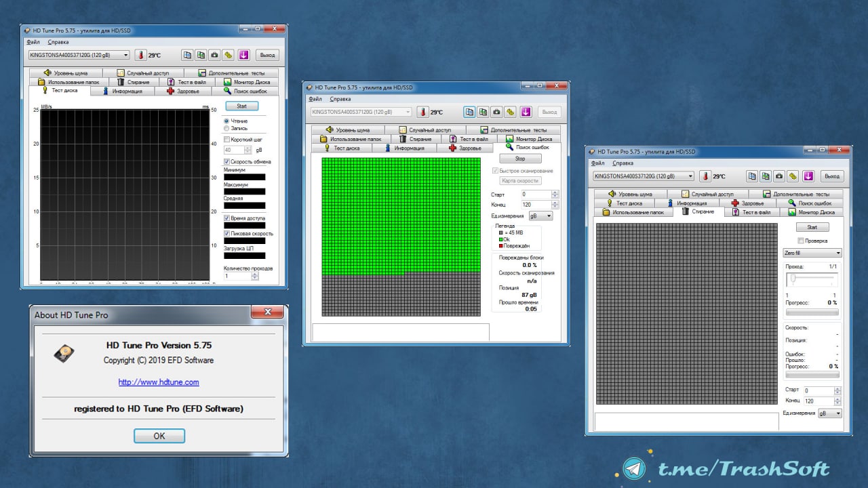868x488 pixels.
Task: Click the camera icon in the Поиск ошибок window
Action: tap(497, 112)
